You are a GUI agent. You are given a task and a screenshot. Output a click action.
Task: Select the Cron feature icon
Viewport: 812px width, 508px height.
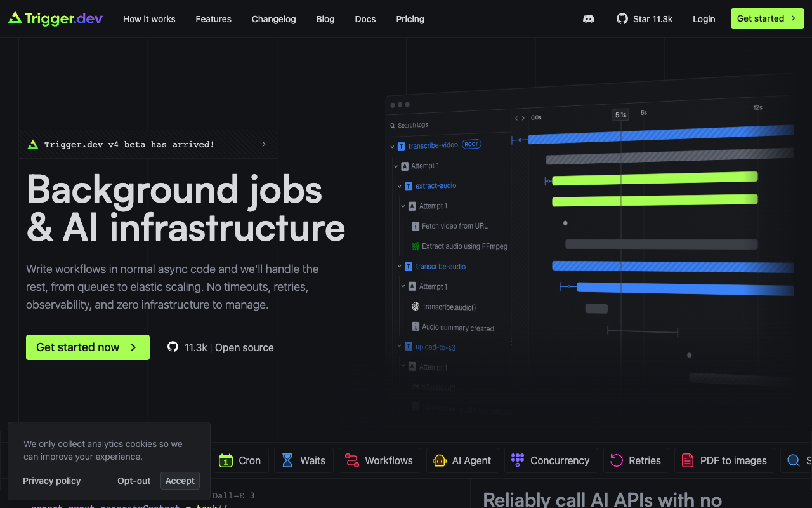coord(225,460)
